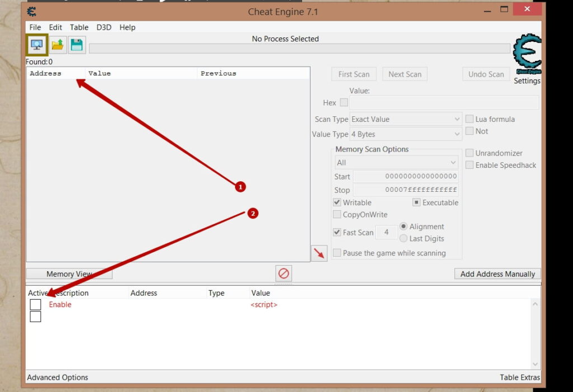Click Cheat Engine title bar icon
Screen dimensions: 573x392
[32, 11]
